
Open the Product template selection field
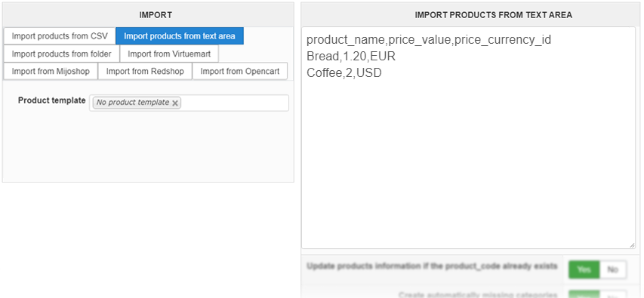(234, 103)
